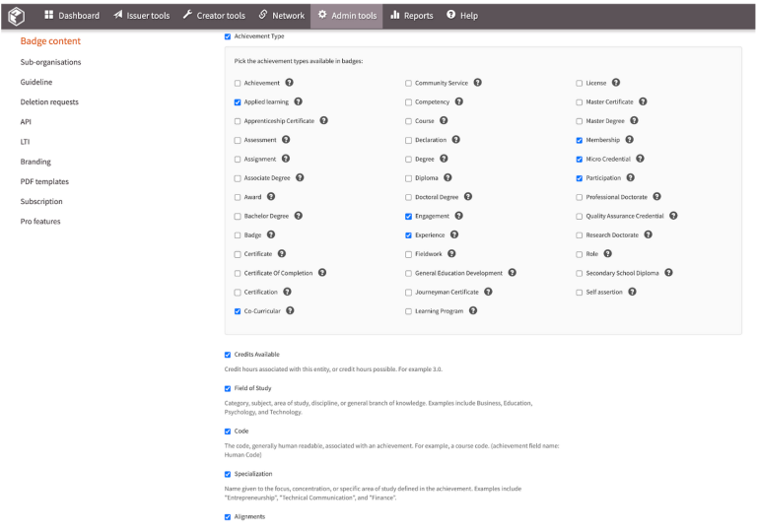Show help info for Journeyman Certificate

[489, 292]
